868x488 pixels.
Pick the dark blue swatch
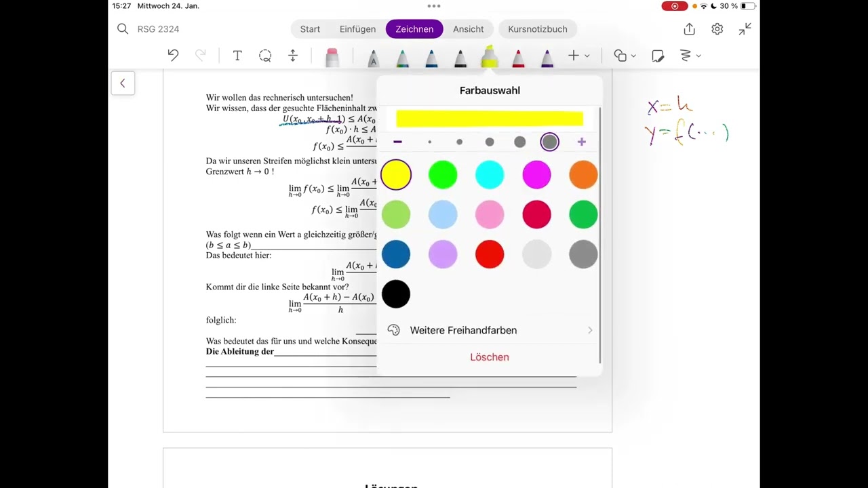coord(396,255)
